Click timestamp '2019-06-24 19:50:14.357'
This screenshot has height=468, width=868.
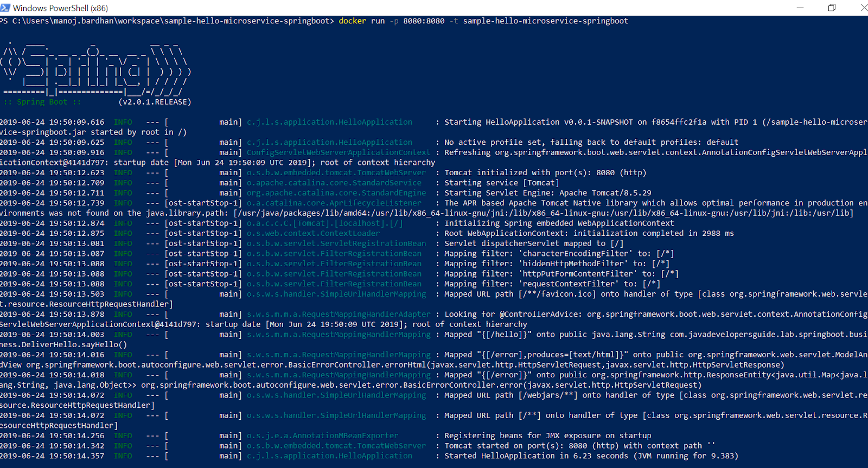[52, 456]
